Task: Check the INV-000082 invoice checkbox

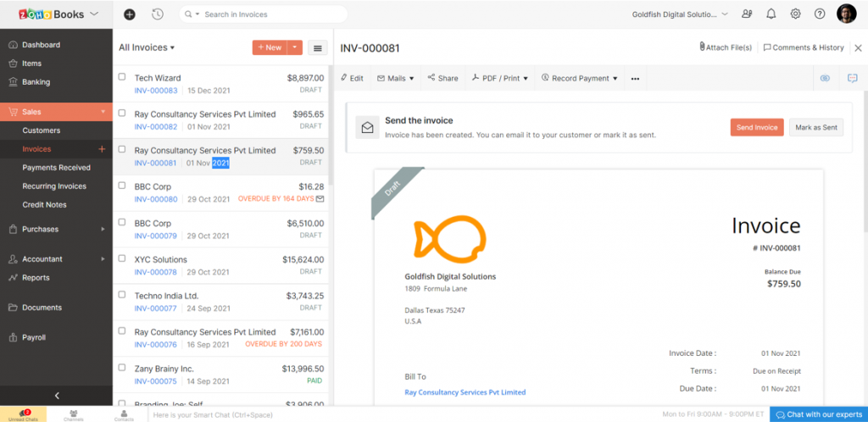Action: click(122, 113)
